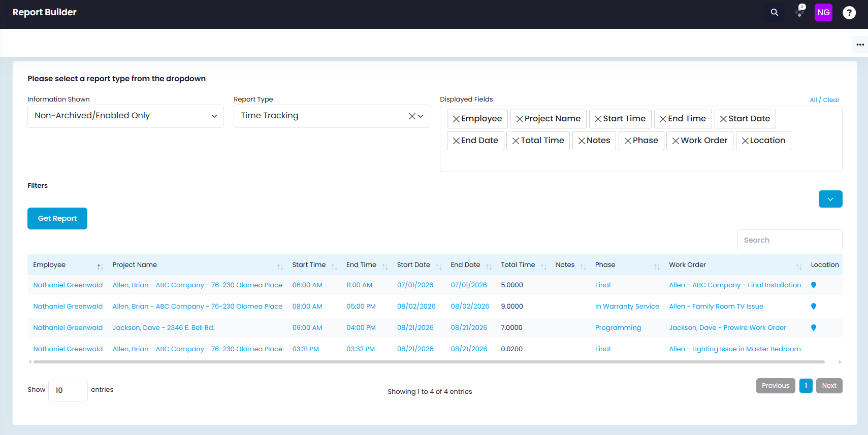Click the Displayed Fields box empty input area
The image size is (868, 435).
(x=641, y=161)
